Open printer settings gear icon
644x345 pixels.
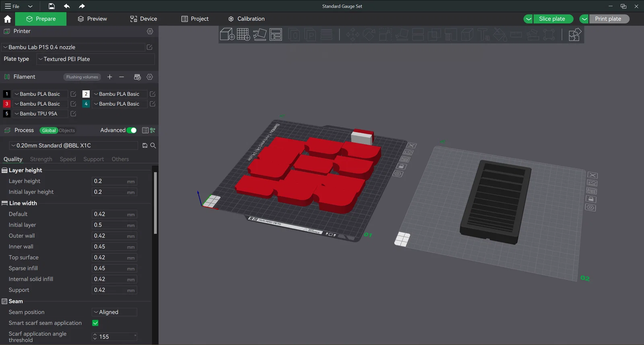coord(150,31)
